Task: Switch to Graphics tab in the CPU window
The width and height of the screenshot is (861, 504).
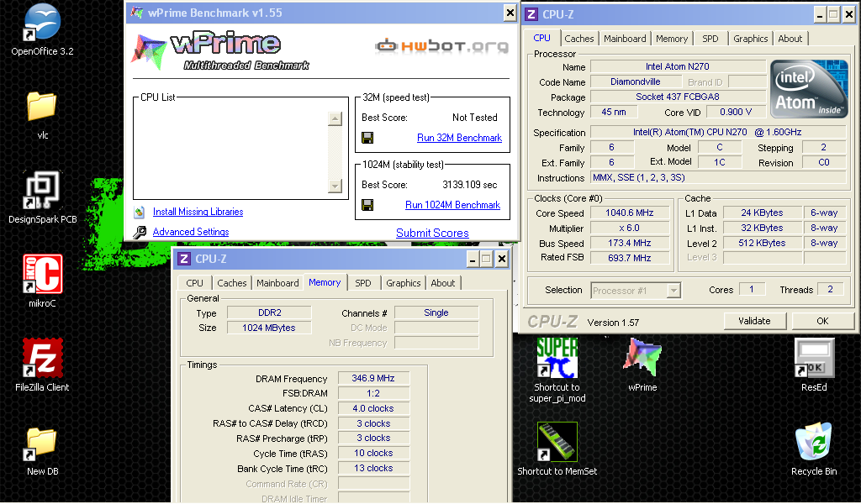Action: coord(750,39)
